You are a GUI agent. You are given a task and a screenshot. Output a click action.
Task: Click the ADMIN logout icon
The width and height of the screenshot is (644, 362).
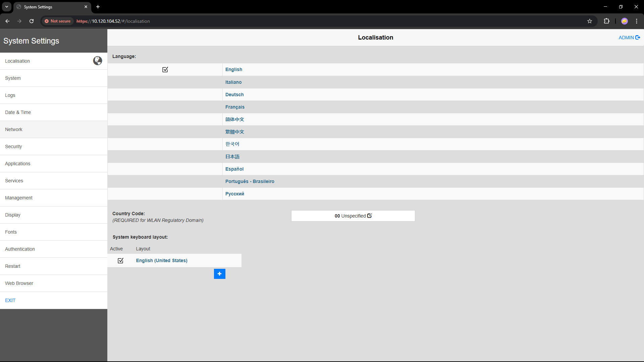[638, 38]
